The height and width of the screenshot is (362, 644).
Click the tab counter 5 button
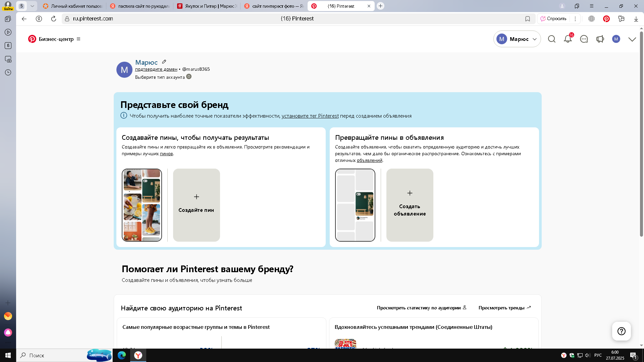click(21, 6)
